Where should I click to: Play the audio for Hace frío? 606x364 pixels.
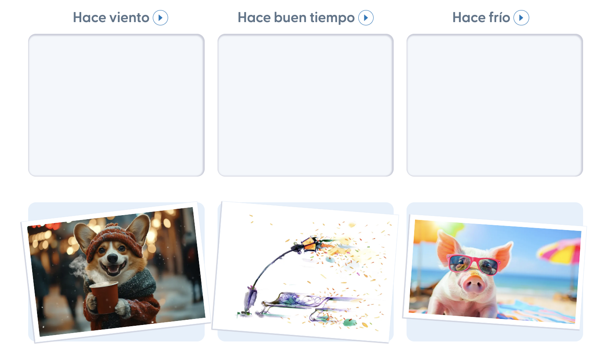[x=521, y=18]
